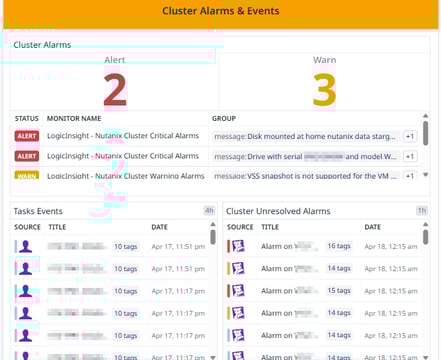This screenshot has height=360, width=441.
Task: Open the Nutanix Cluster Critical Alarms monitor for Drive serial
Action: 123,156
